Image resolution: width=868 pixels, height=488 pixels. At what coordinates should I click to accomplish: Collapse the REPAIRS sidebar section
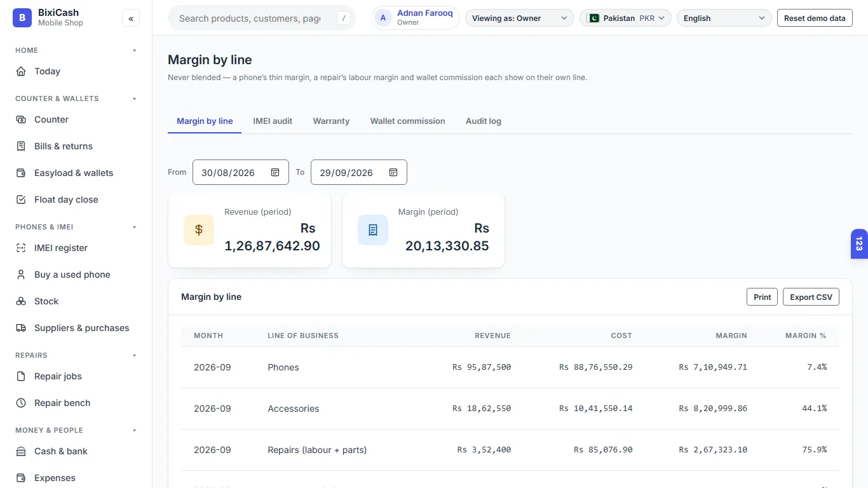[x=134, y=355]
